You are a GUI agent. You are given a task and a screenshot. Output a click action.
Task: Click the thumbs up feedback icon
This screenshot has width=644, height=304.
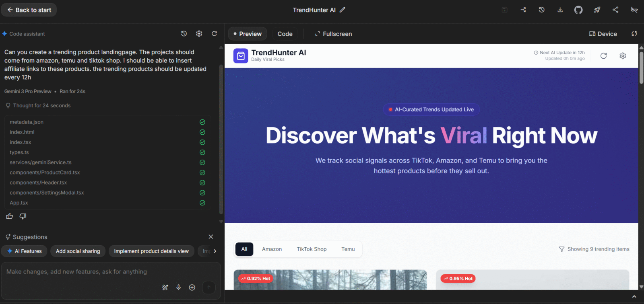point(10,216)
